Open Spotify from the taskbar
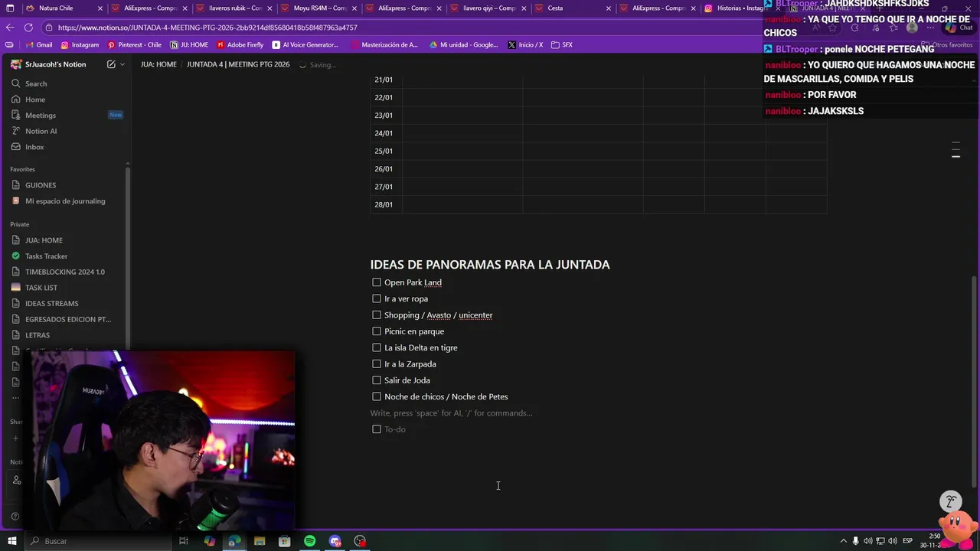The width and height of the screenshot is (980, 551). (309, 541)
